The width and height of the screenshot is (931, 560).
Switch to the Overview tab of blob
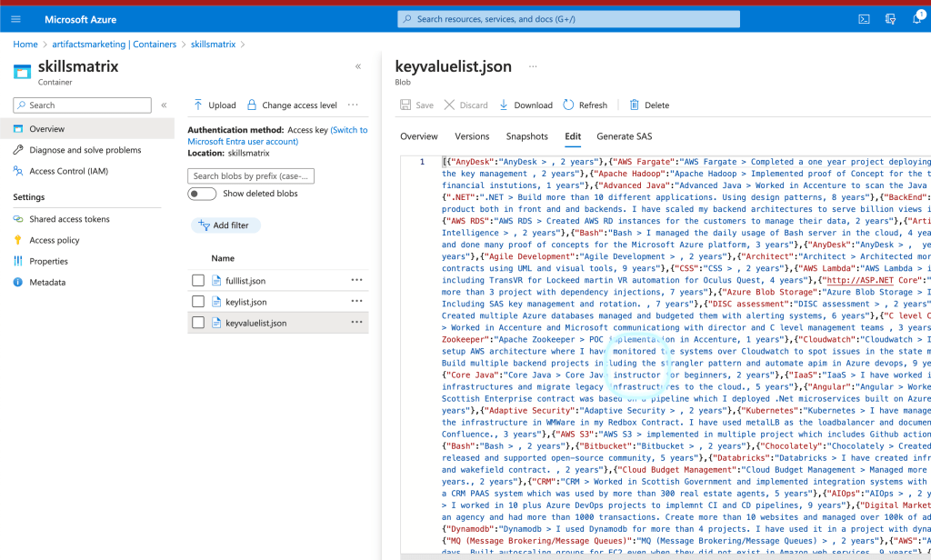[x=418, y=136]
